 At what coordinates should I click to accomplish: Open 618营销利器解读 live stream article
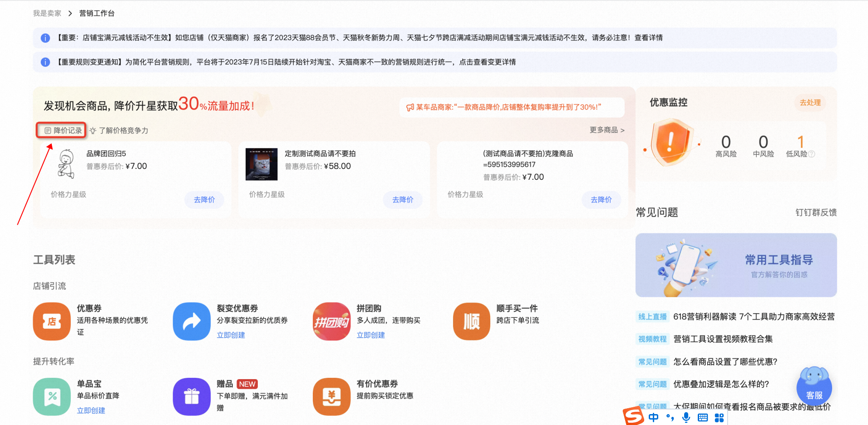click(754, 317)
